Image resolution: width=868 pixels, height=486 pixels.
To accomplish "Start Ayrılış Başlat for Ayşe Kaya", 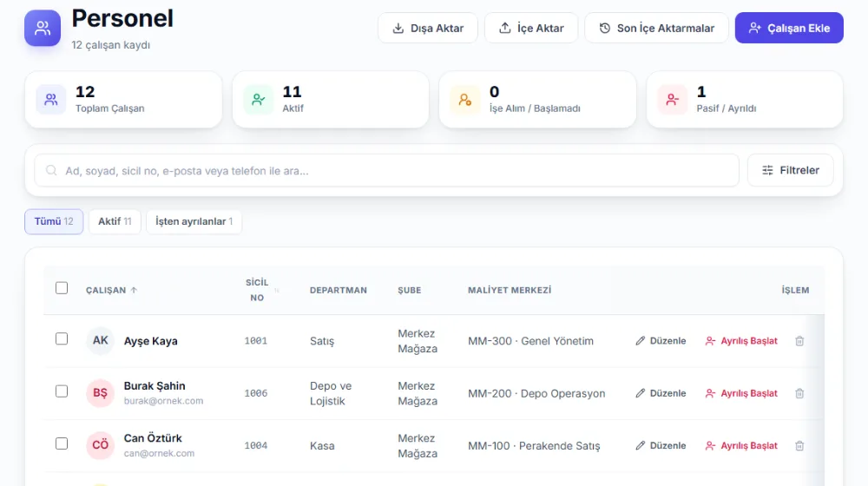I will click(x=741, y=341).
